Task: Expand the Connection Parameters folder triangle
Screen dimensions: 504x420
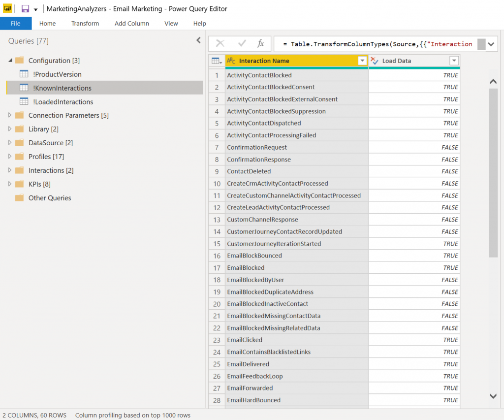Action: tap(10, 115)
